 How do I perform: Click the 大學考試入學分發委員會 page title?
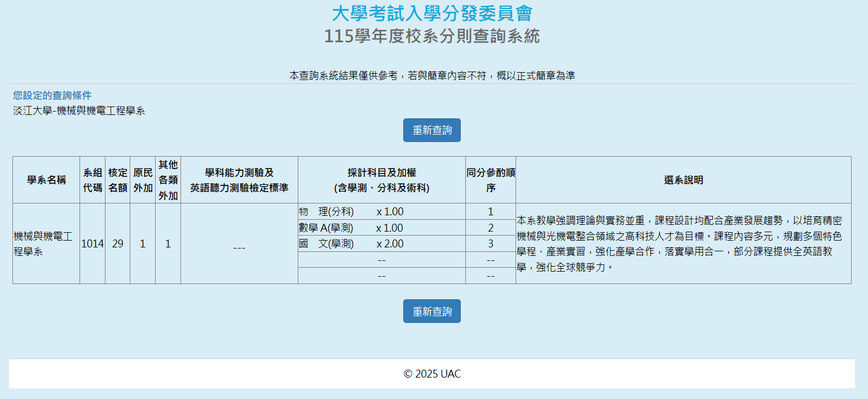(x=432, y=14)
